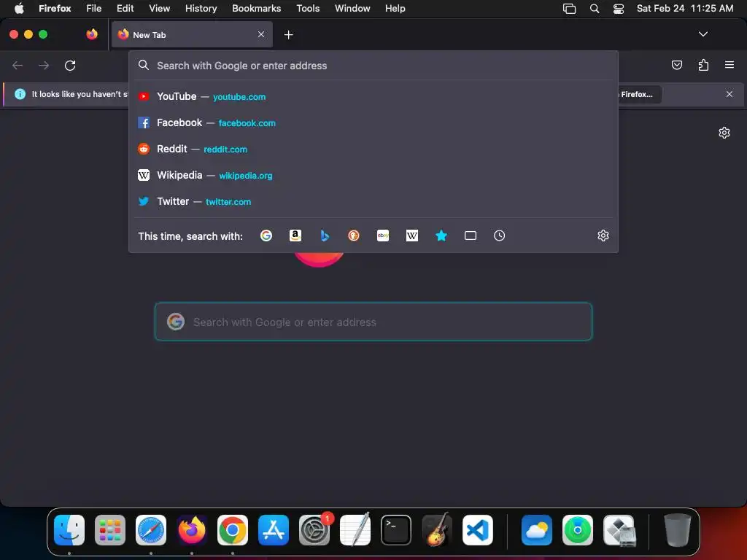Search this time with Wikipedia icon
The image size is (747, 560).
(412, 236)
